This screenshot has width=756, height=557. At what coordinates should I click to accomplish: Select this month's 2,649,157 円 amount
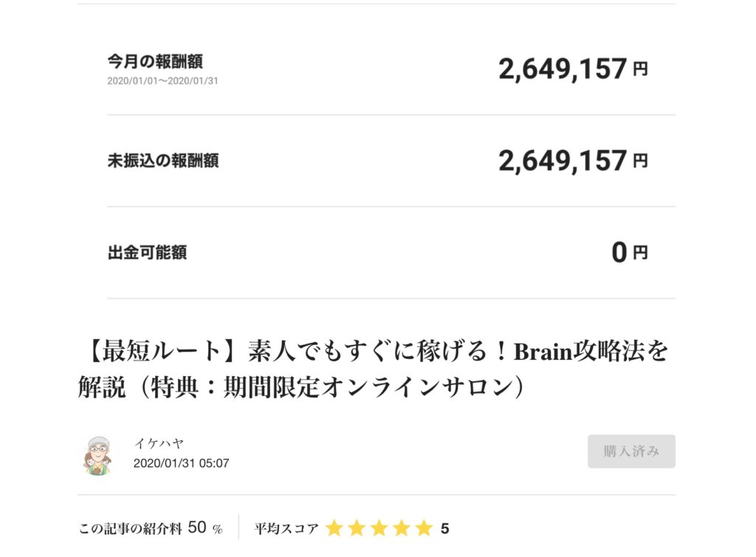[x=573, y=69]
